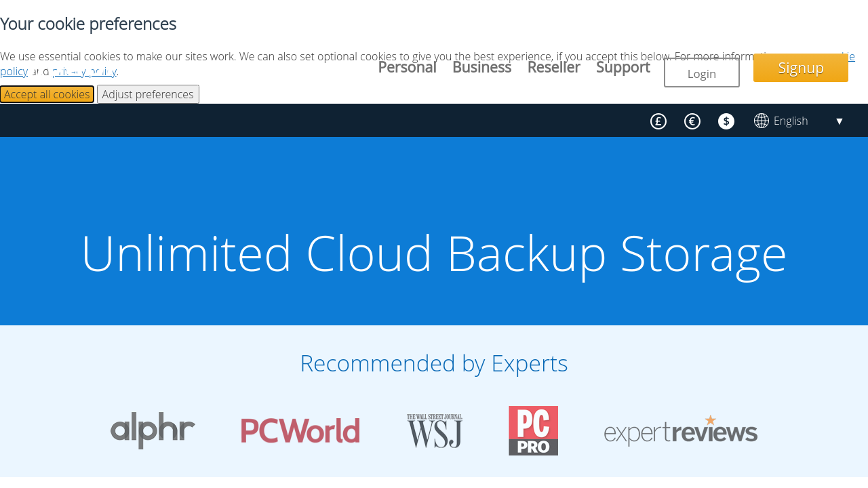Expand the English language dropdown arrow
Viewport: 868px width, 488px height.
click(839, 121)
